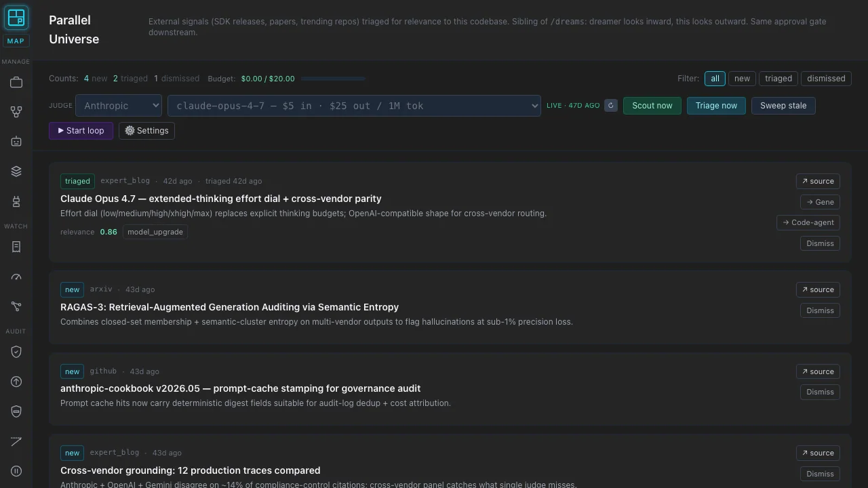Open the Map logo icon

click(16, 18)
